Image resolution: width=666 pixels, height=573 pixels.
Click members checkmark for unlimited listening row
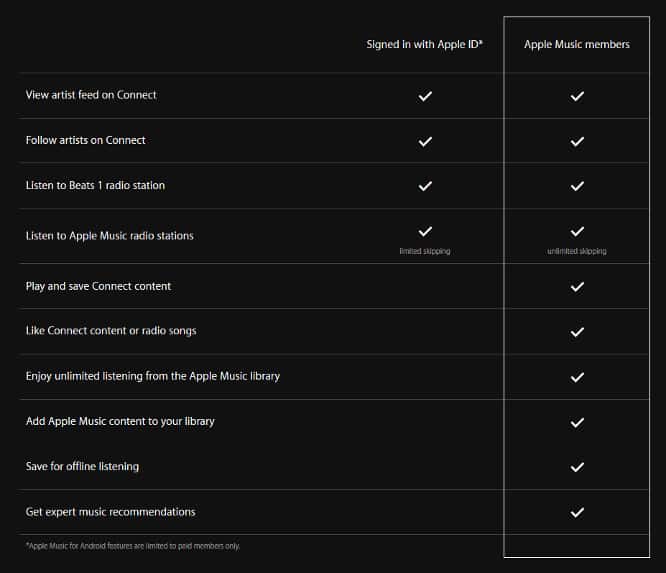577,377
